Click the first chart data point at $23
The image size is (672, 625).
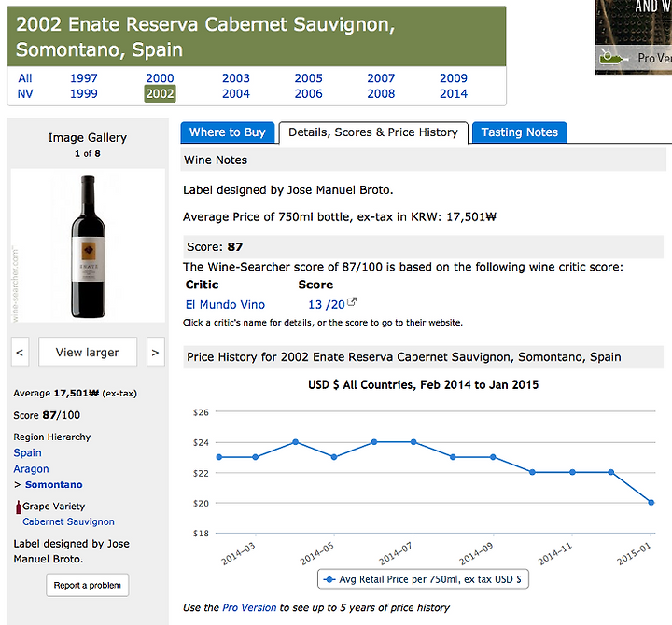(219, 457)
